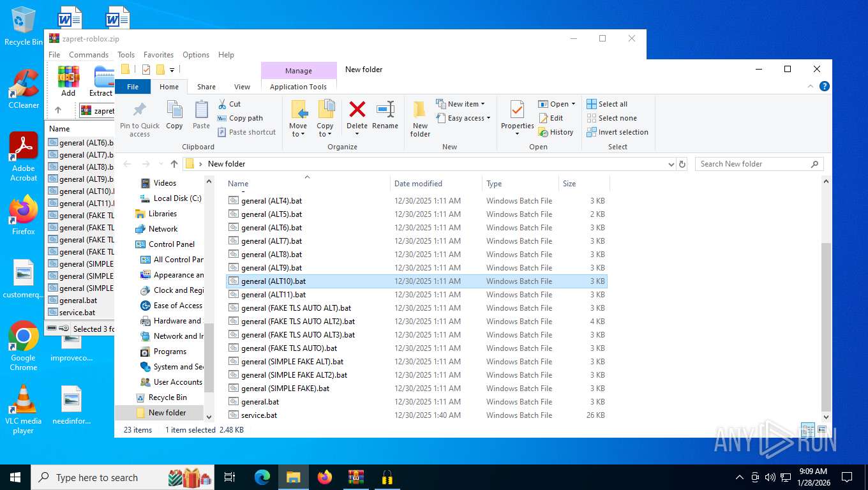The height and width of the screenshot is (490, 868).
Task: Sort by Date modified column
Action: pos(436,184)
